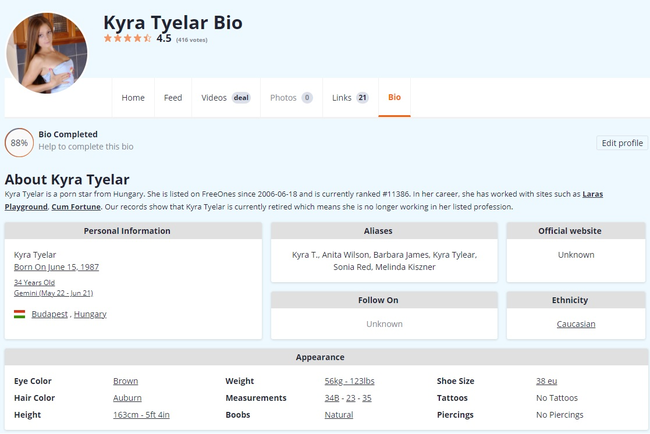This screenshot has width=650, height=434.
Task: Click the Bio Completed label
Action: click(68, 134)
